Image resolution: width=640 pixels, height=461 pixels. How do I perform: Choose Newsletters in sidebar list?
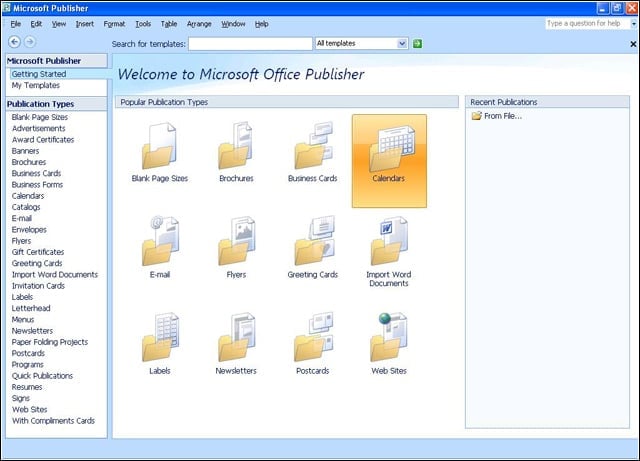click(x=32, y=331)
